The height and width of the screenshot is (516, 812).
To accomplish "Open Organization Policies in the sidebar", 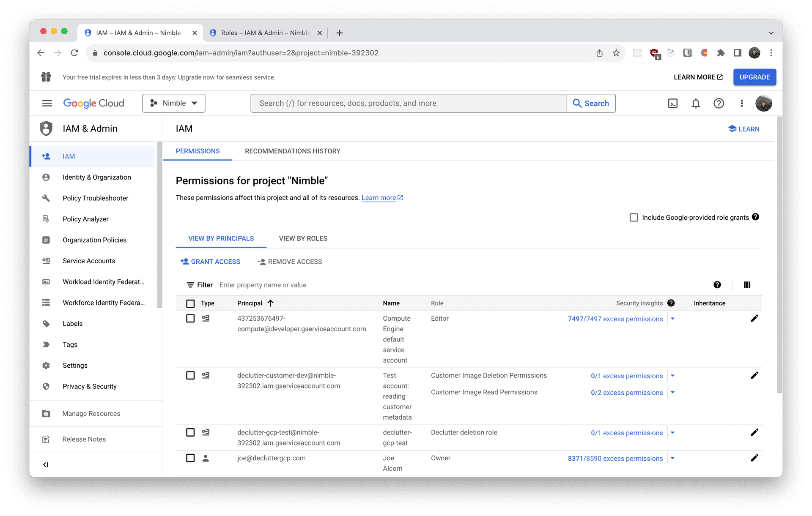I will point(94,240).
